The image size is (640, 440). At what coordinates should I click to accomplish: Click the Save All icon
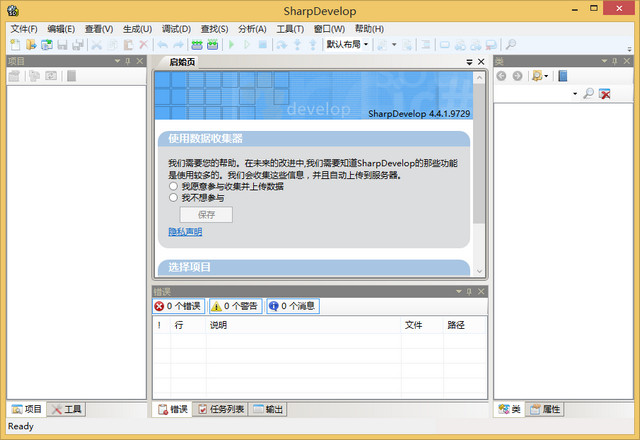(78, 44)
